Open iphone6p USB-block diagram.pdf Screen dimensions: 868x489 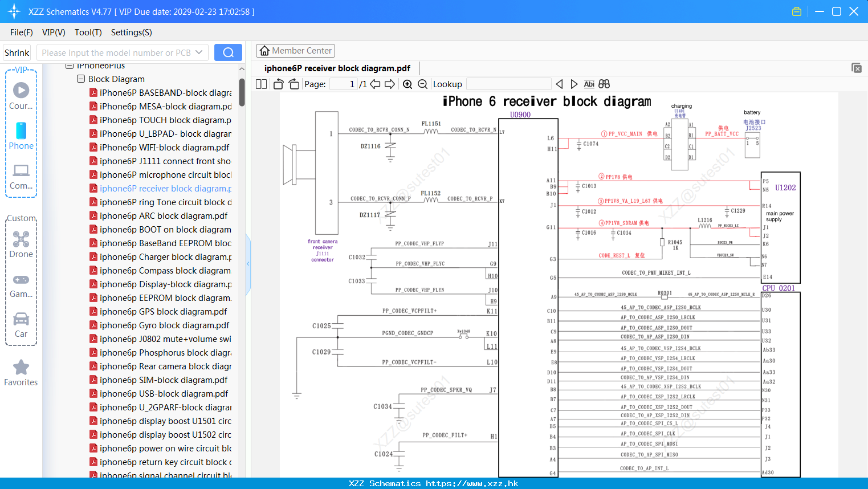point(159,393)
